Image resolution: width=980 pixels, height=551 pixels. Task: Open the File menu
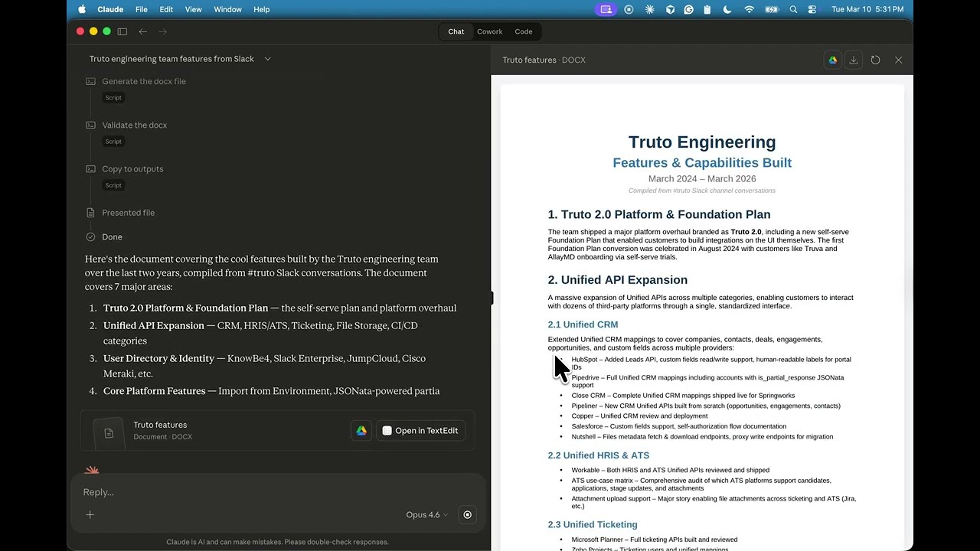point(142,9)
